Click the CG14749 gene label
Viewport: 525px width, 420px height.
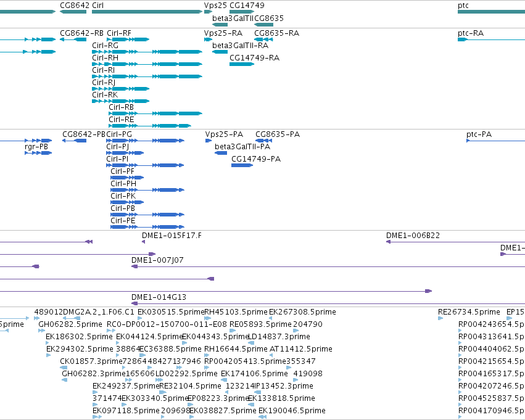[247, 6]
